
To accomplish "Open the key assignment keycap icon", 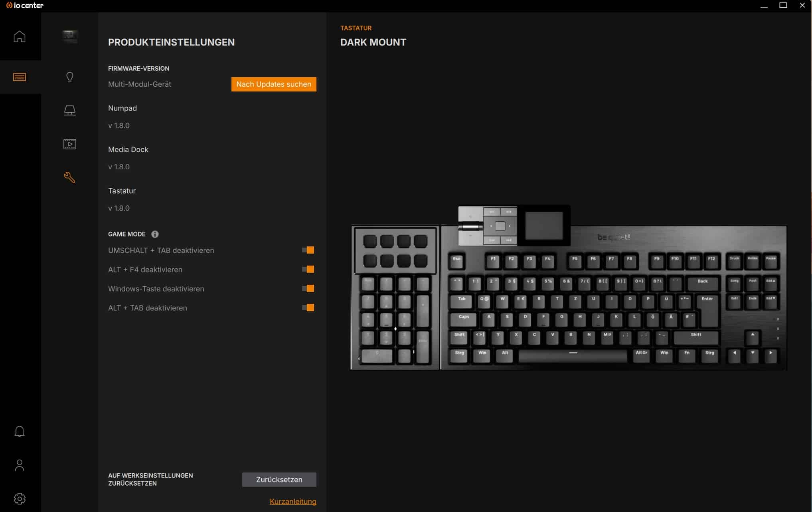I will click(70, 111).
